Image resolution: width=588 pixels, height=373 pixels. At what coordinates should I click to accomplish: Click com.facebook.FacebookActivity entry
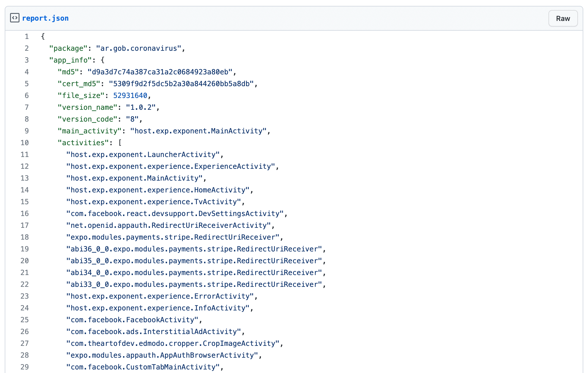click(132, 320)
